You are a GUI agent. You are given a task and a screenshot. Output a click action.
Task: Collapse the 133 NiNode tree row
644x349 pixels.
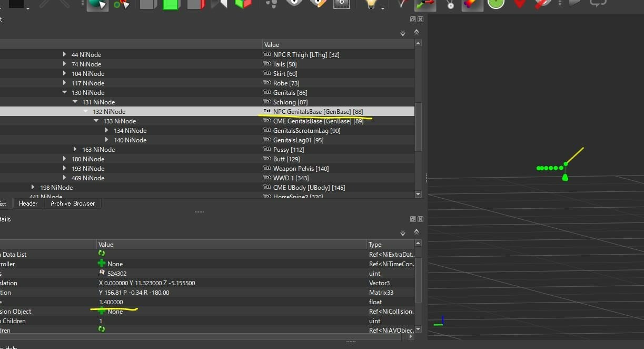coord(96,121)
